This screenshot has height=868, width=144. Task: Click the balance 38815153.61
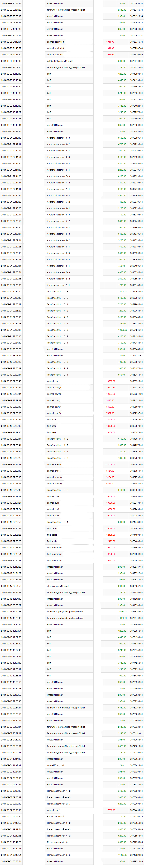(x=136, y=612)
